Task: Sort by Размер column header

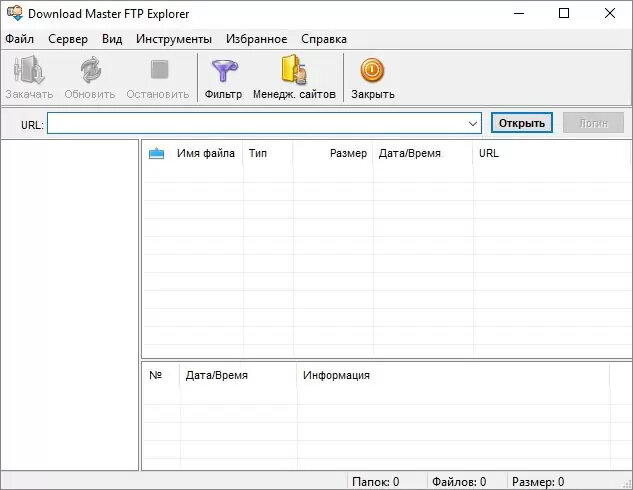Action: (x=348, y=153)
